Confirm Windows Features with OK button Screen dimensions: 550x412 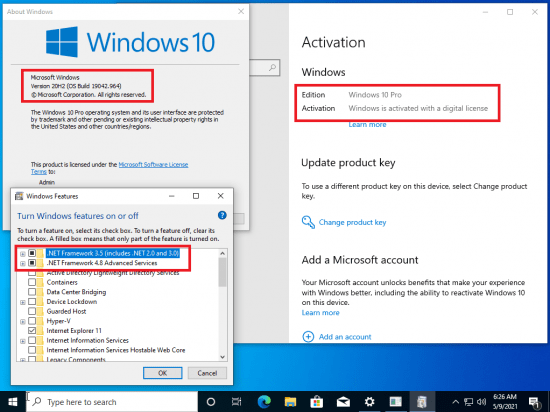coord(162,373)
